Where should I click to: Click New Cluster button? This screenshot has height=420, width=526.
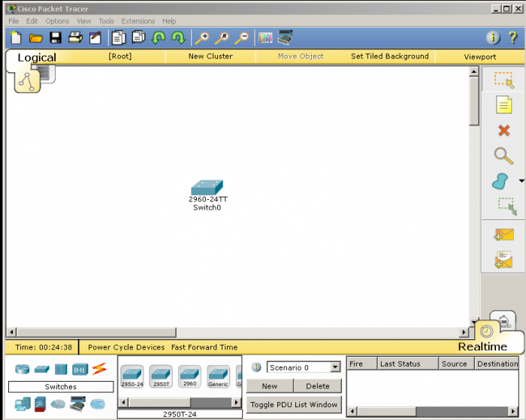click(x=210, y=56)
